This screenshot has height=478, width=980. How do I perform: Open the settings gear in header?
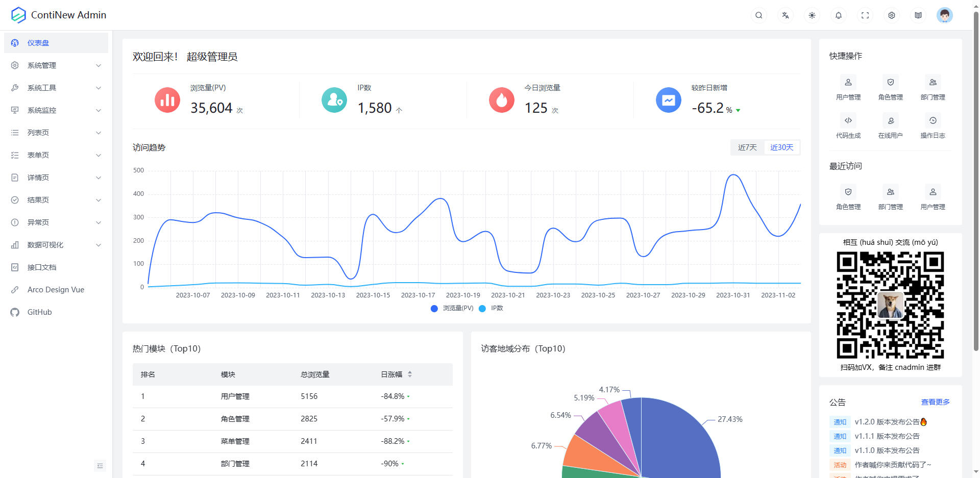tap(891, 15)
